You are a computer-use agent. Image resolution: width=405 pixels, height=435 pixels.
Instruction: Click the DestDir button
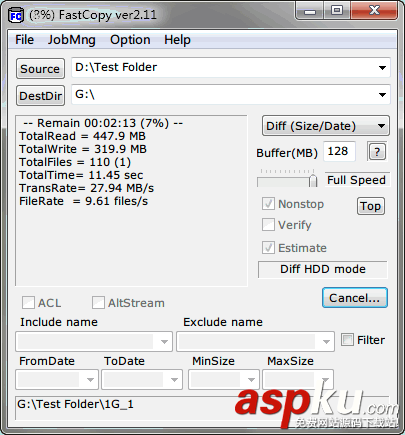(x=40, y=96)
